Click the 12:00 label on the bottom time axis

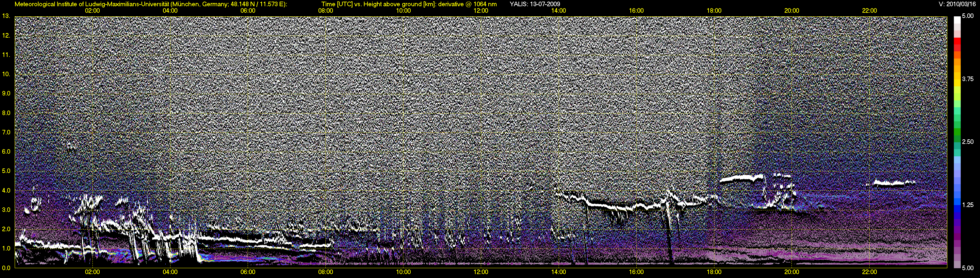click(481, 272)
